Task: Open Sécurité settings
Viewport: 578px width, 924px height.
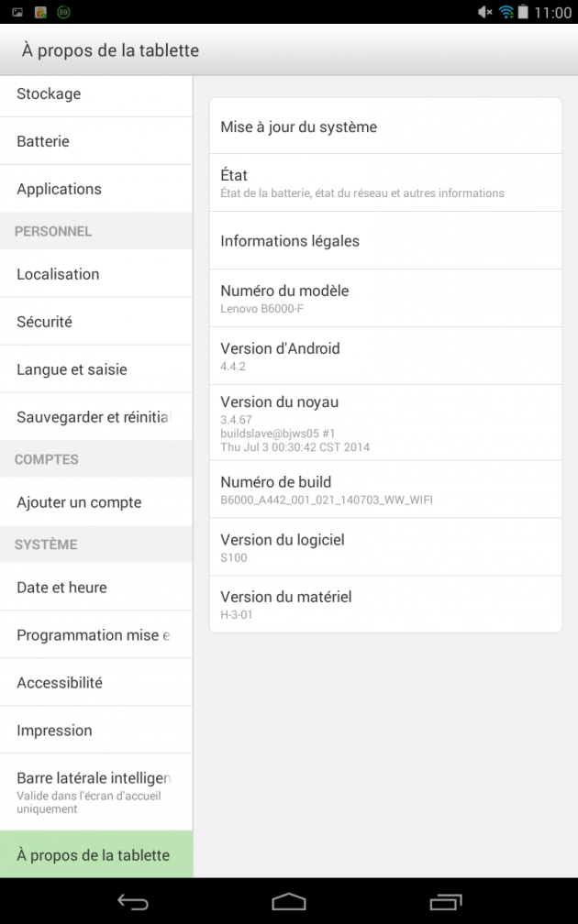Action: pos(96,322)
